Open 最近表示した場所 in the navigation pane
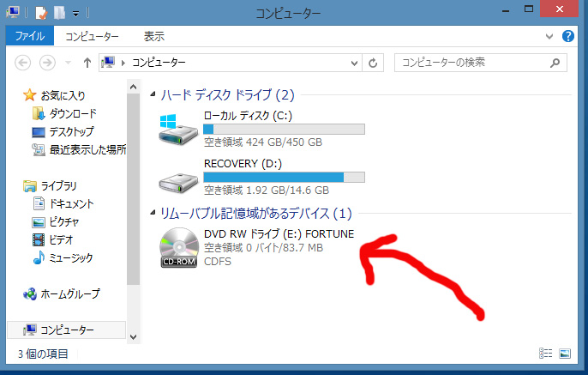This screenshot has height=375, width=588. pyautogui.click(x=87, y=149)
